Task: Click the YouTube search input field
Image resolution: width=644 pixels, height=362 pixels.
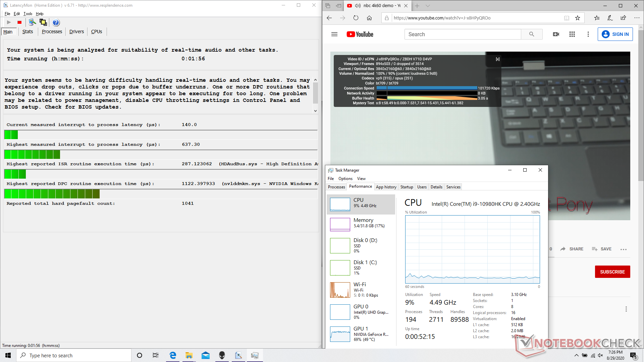Action: (x=463, y=34)
